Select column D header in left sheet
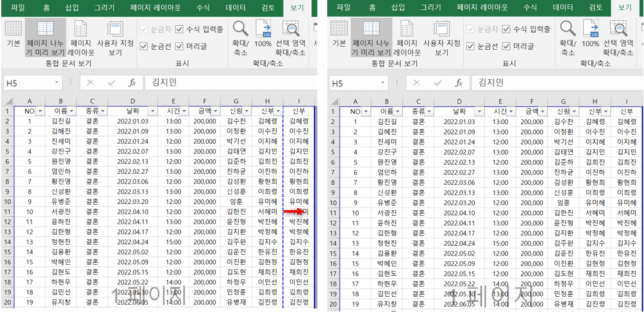Viewport: 644px width, 314px height. [133, 101]
